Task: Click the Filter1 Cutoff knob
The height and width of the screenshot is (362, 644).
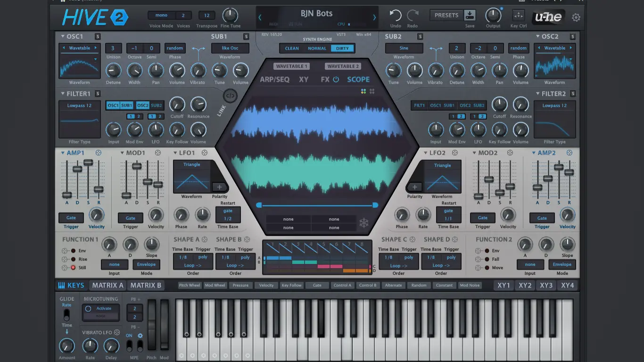Action: 177,104
